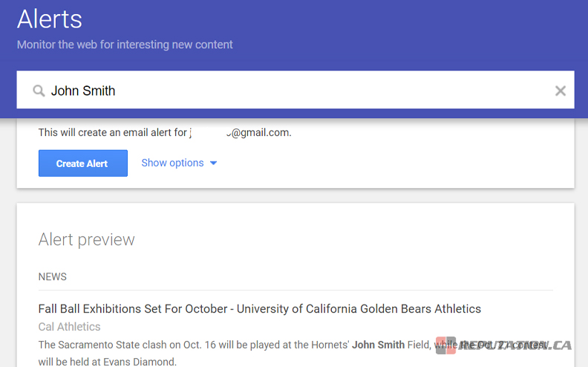Click the magnifying glass search icon
This screenshot has width=588, height=367.
tap(39, 91)
